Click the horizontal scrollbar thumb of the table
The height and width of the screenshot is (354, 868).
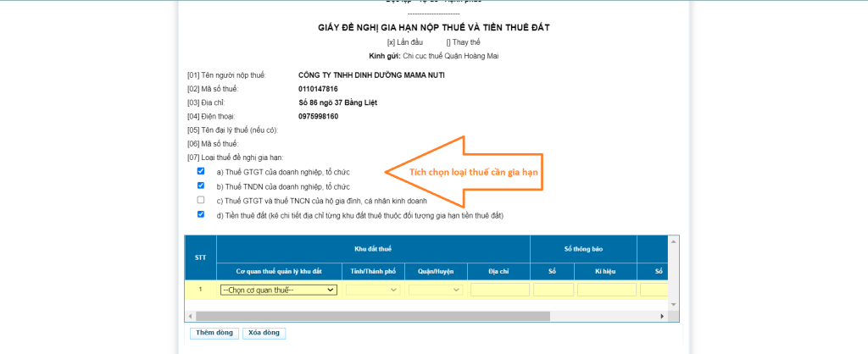tap(373, 316)
